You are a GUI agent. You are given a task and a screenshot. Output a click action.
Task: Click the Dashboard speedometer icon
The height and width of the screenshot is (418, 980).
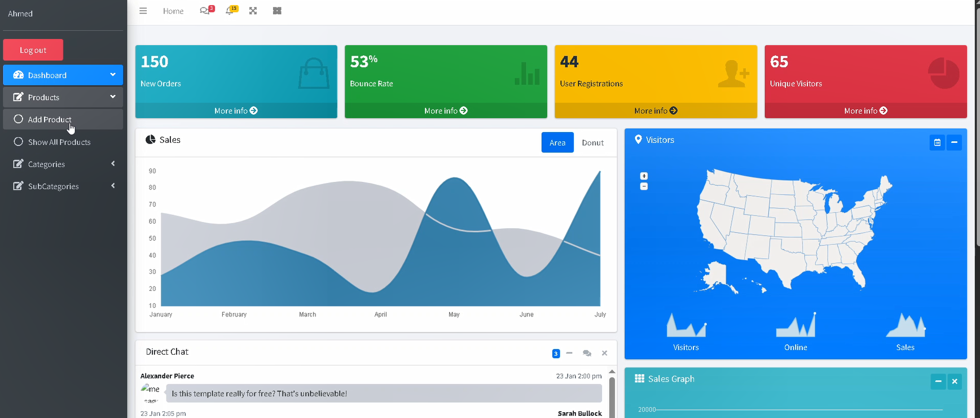point(18,75)
